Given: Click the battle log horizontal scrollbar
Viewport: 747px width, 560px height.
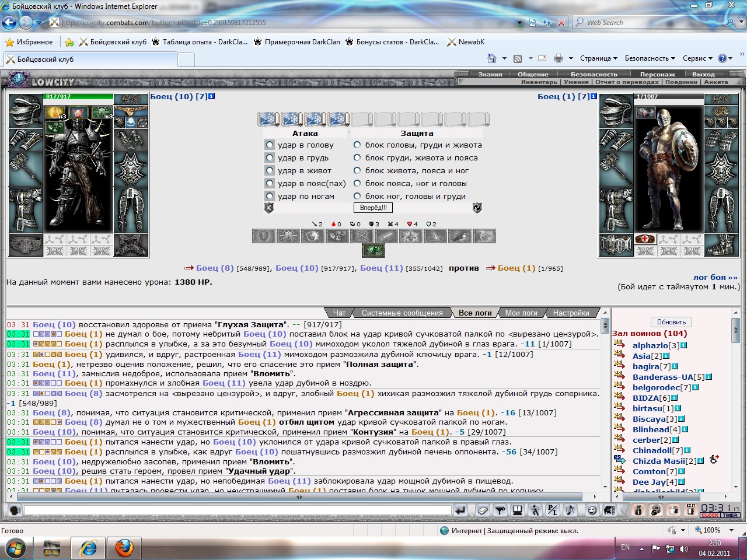Looking at the screenshot, I should pos(303,496).
